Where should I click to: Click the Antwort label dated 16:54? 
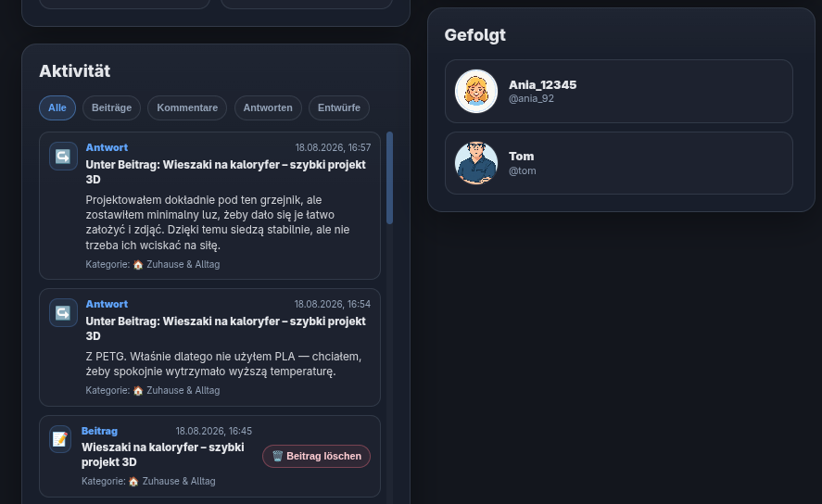point(107,305)
